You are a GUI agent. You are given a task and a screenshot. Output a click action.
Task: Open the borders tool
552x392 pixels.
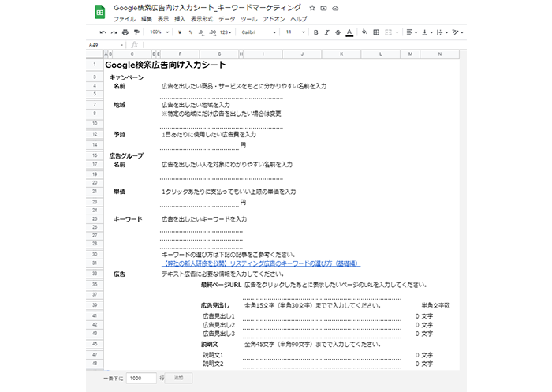376,32
